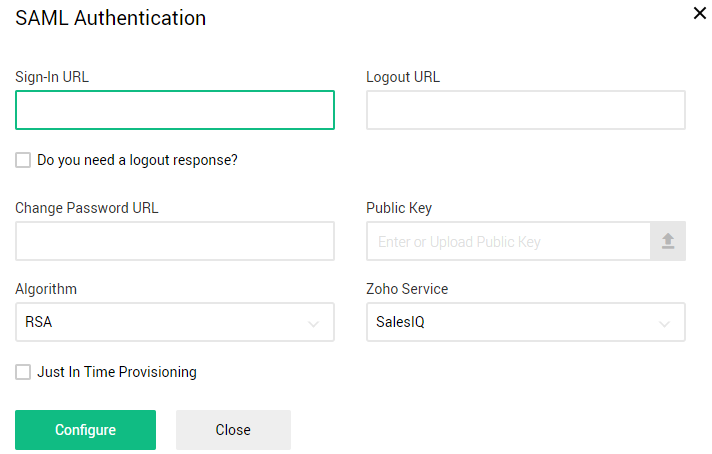Click into the Logout URL input box
712x454 pixels.
pos(526,110)
